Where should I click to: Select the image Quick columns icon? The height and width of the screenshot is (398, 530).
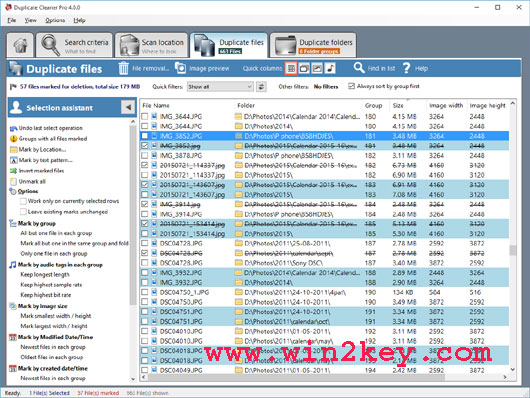pyautogui.click(x=317, y=68)
